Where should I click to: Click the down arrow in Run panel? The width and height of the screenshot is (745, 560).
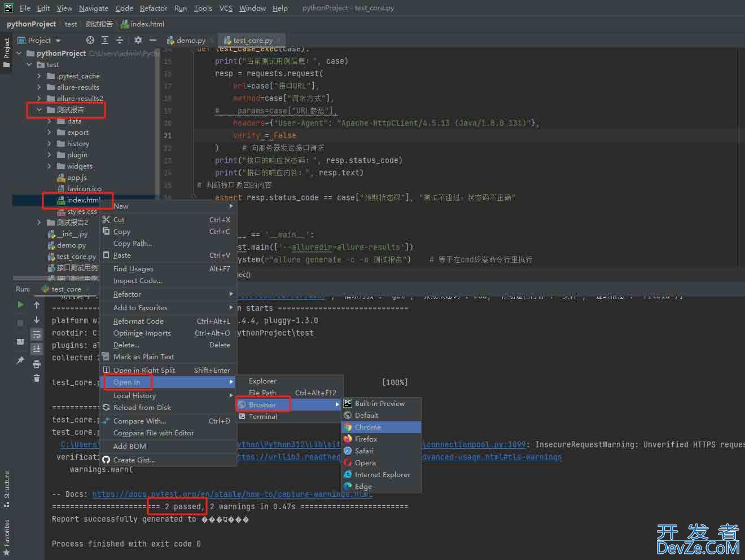pos(37,320)
